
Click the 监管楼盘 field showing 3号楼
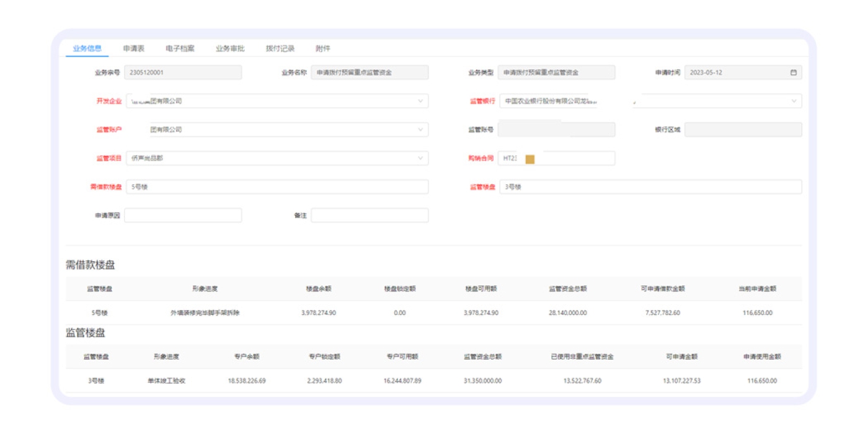(x=650, y=187)
